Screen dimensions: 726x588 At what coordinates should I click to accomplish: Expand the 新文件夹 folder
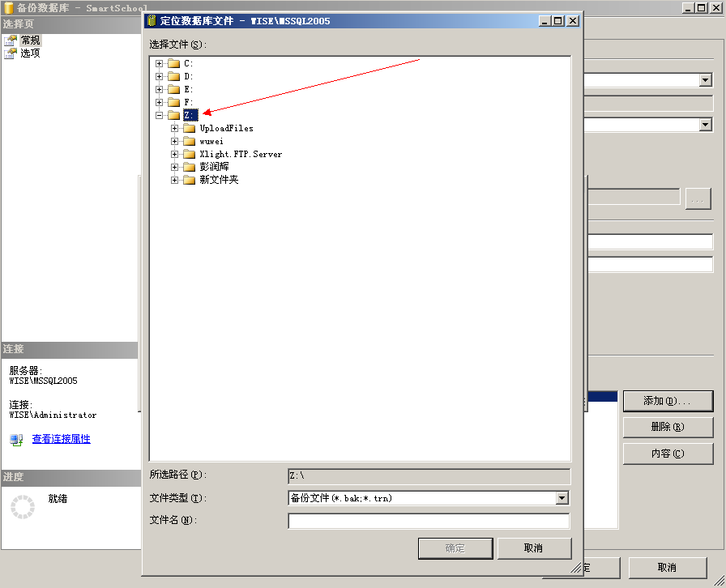point(174,180)
